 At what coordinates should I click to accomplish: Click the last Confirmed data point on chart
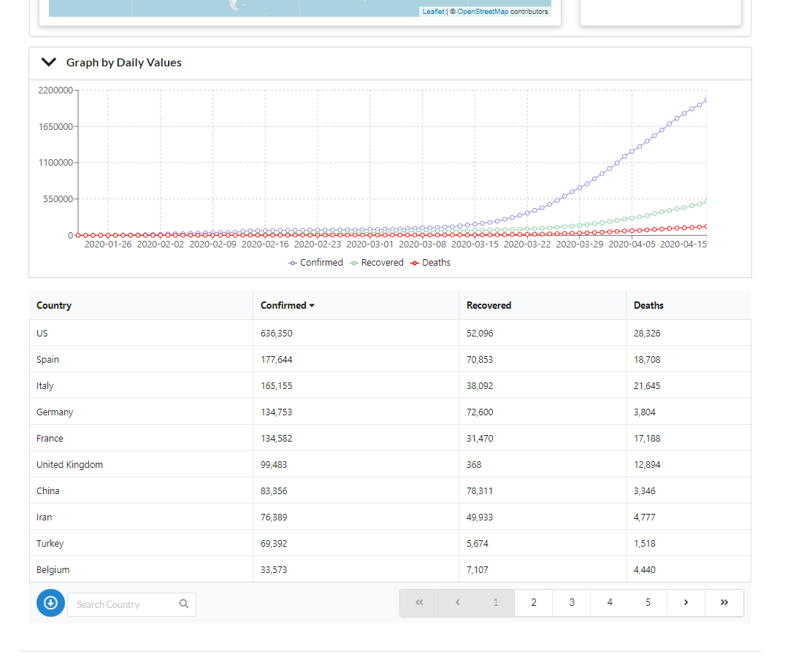pyautogui.click(x=706, y=100)
